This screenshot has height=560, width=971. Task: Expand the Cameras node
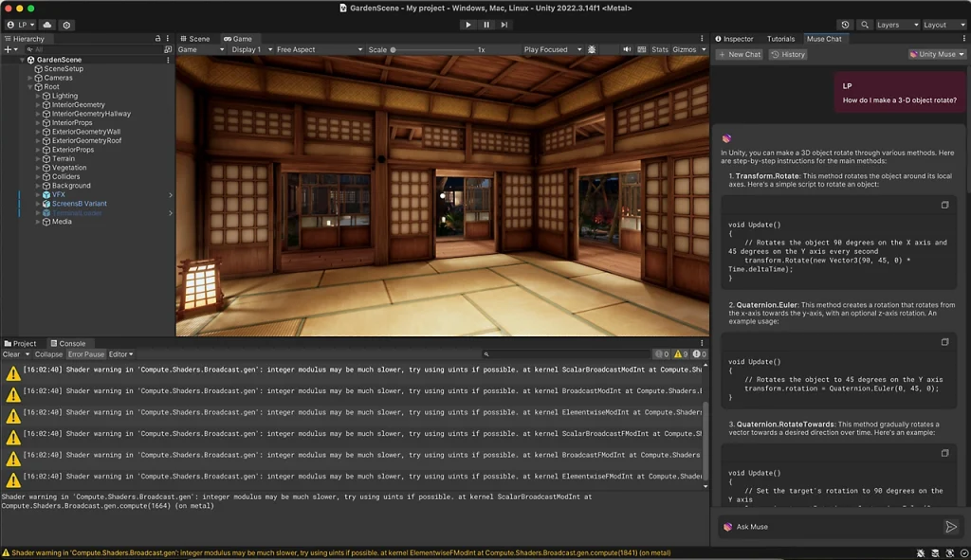coord(29,78)
